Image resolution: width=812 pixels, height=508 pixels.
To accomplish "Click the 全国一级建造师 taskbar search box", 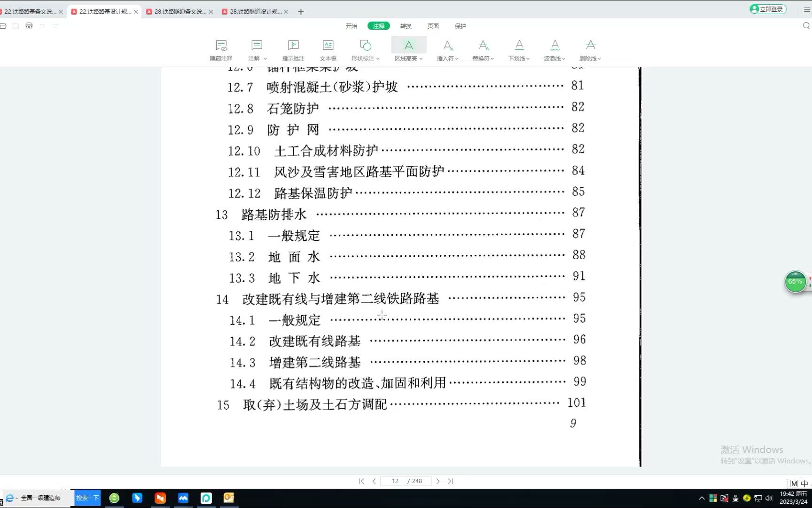I will click(x=40, y=498).
